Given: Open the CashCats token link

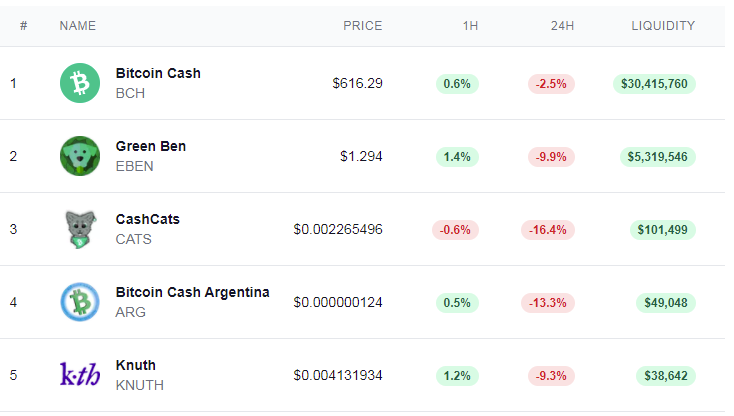Looking at the screenshot, I should 147,219.
